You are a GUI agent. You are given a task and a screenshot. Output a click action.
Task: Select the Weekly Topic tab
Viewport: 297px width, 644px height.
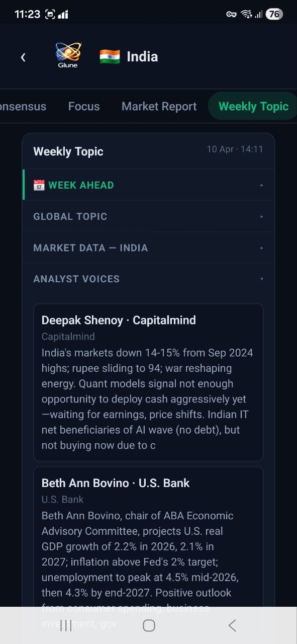[253, 106]
